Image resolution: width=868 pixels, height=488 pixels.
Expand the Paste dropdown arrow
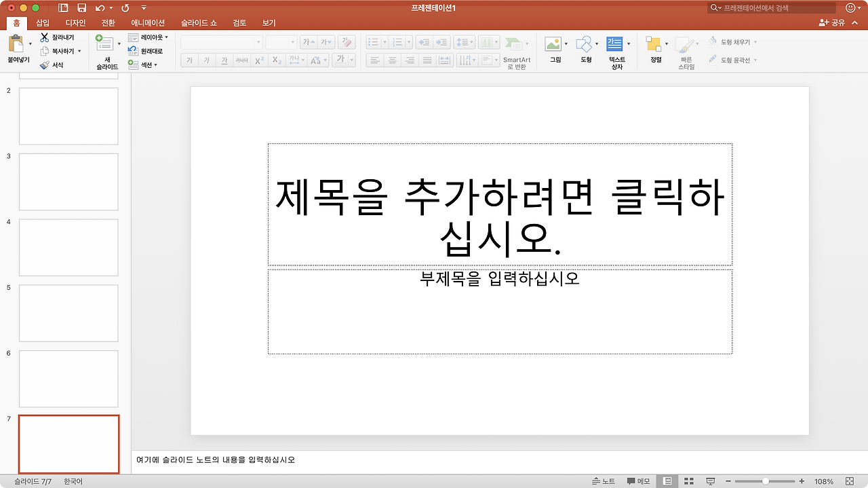[x=31, y=44]
